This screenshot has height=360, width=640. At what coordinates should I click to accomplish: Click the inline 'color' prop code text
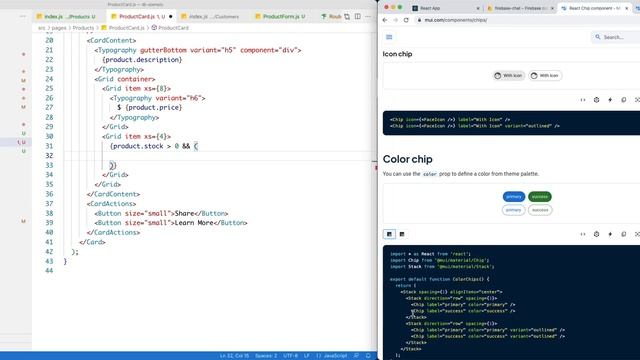(430, 174)
